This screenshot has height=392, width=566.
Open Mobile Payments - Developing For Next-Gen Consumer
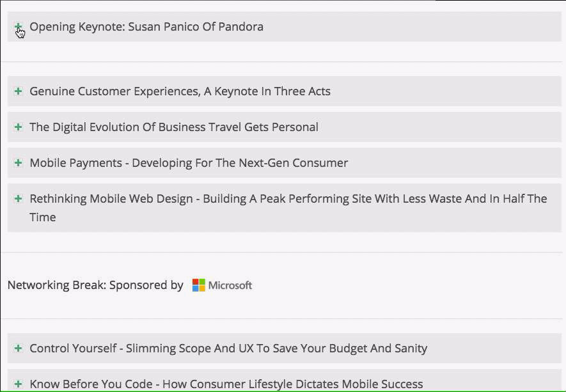tap(189, 163)
